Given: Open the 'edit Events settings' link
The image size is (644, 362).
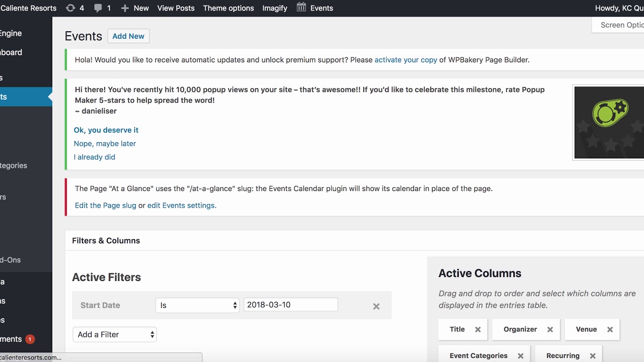Looking at the screenshot, I should [x=181, y=206].
